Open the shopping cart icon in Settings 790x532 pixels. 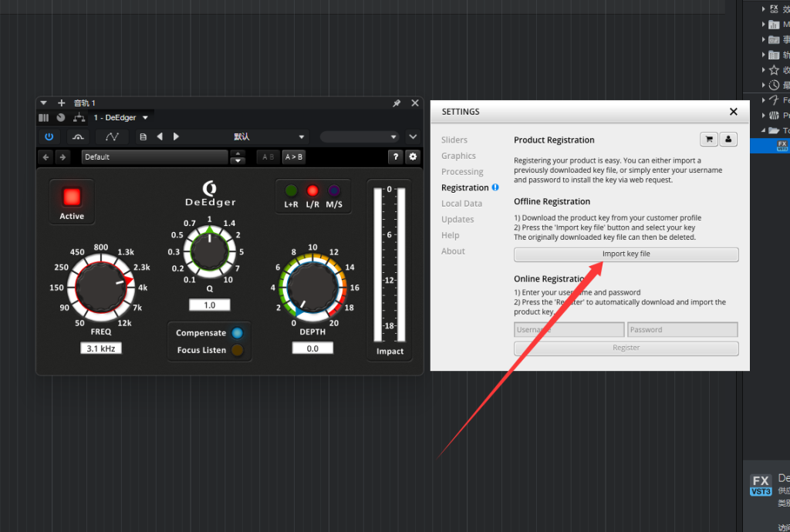709,140
